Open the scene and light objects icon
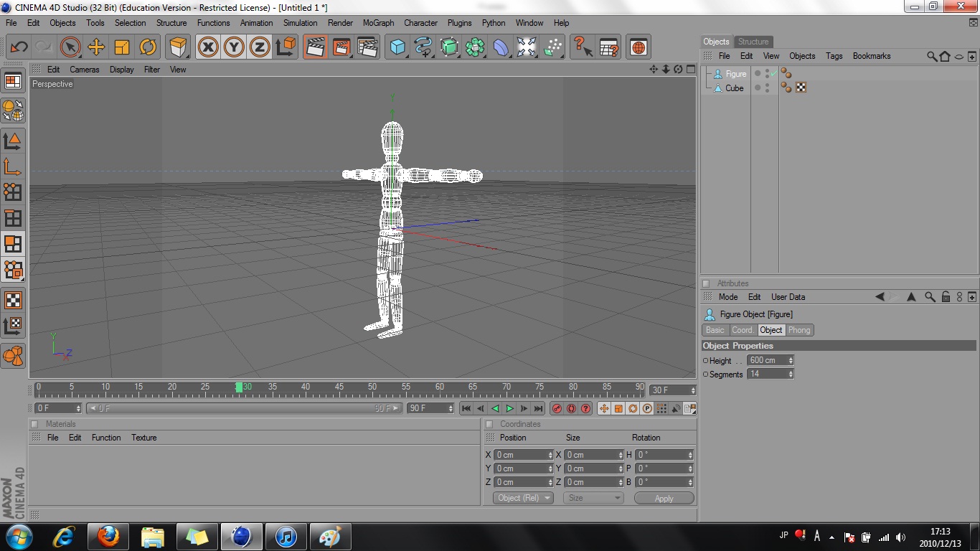Screen dimensions: 980x551 coord(527,47)
